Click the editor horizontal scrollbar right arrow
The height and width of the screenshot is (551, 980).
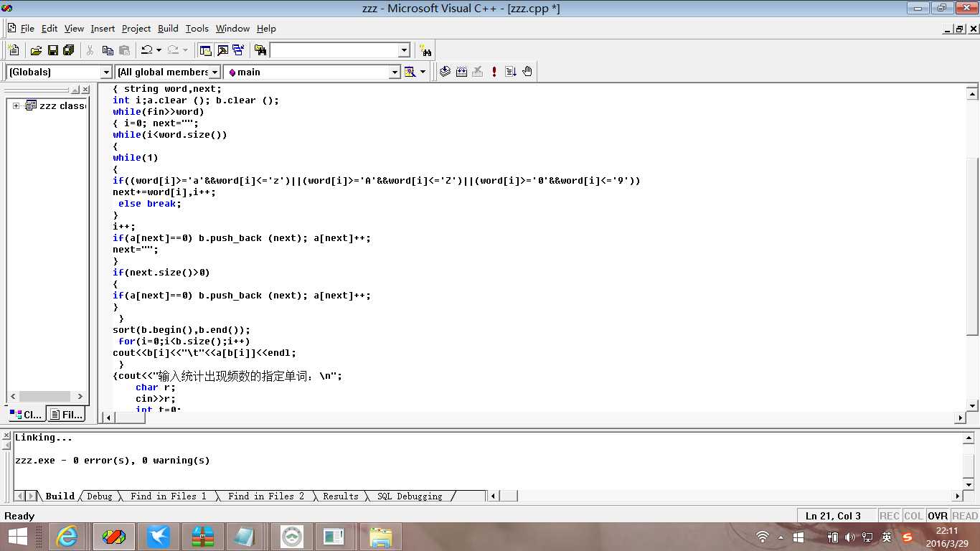pyautogui.click(x=961, y=418)
